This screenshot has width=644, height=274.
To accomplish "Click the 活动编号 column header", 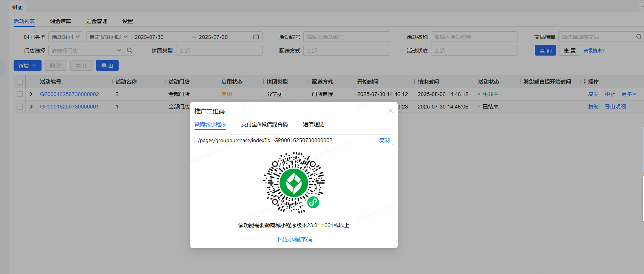I will pos(51,82).
